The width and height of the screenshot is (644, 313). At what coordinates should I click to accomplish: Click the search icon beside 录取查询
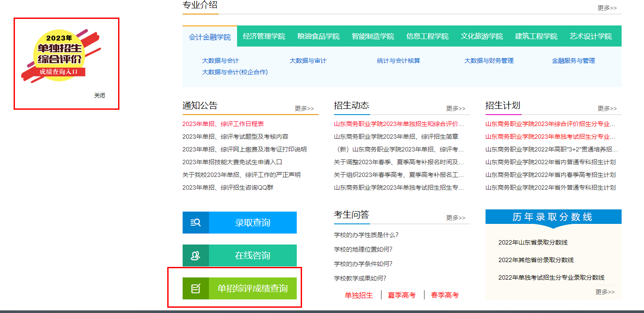point(195,223)
